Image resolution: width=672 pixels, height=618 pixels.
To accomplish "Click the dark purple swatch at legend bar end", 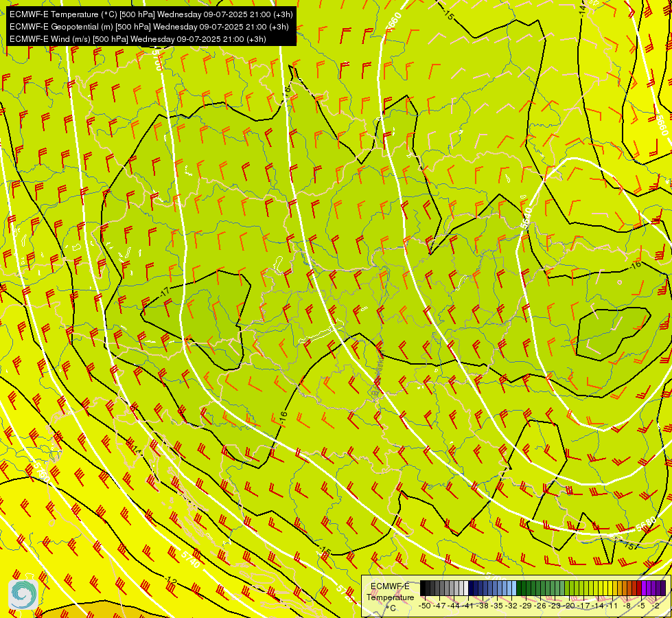I will click(x=663, y=588).
